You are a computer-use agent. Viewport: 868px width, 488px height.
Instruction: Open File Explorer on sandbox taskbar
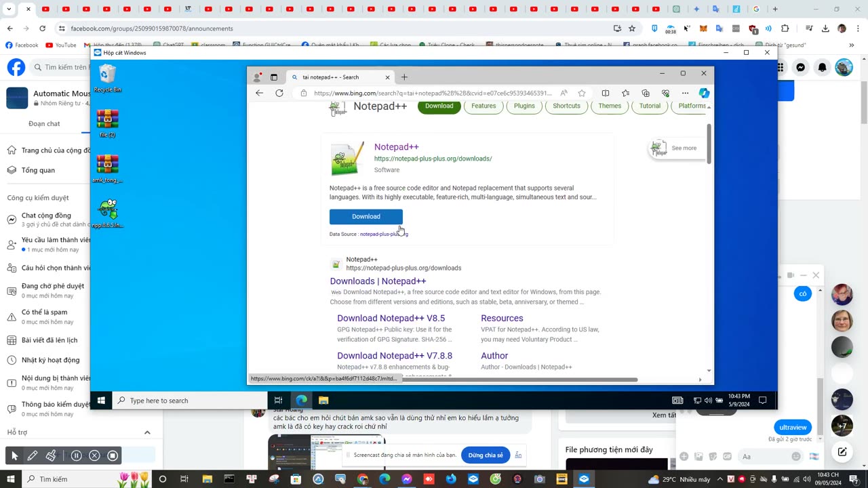click(323, 401)
